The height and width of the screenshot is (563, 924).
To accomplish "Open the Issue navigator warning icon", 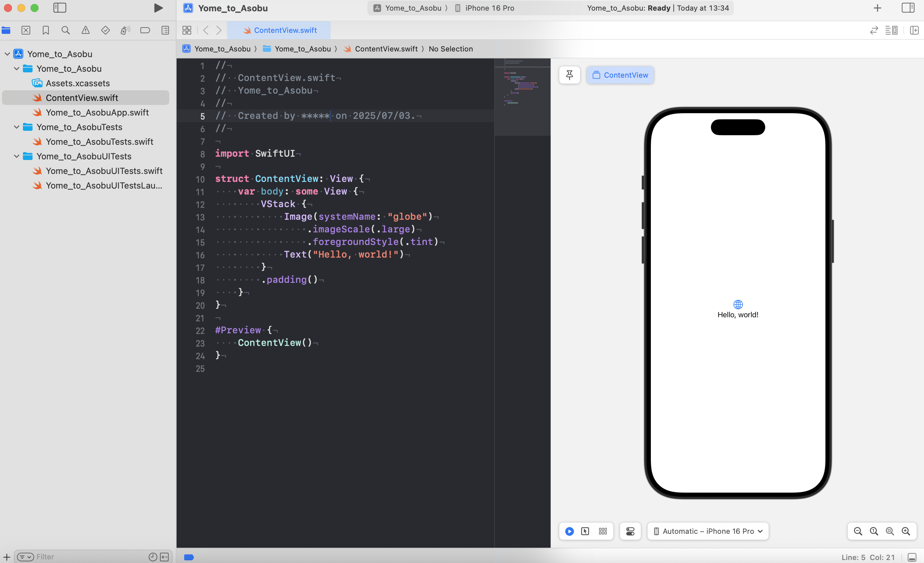I will click(86, 31).
